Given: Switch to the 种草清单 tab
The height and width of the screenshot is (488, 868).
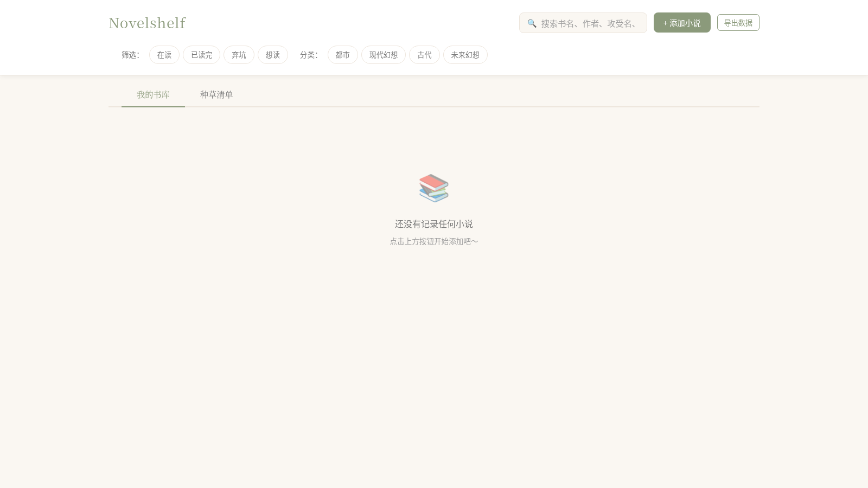Looking at the screenshot, I should 216,95.
